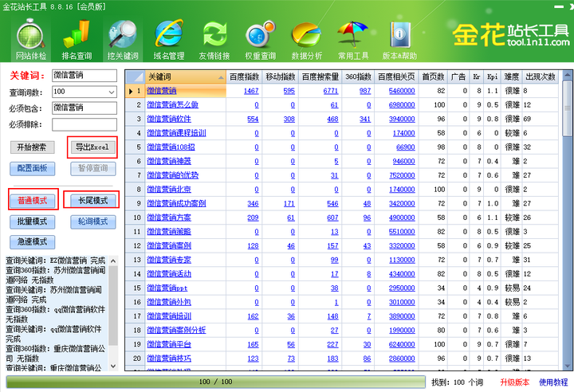The height and width of the screenshot is (392, 574).
Task: Click the 升级版本 upgrade link
Action: coord(515,382)
